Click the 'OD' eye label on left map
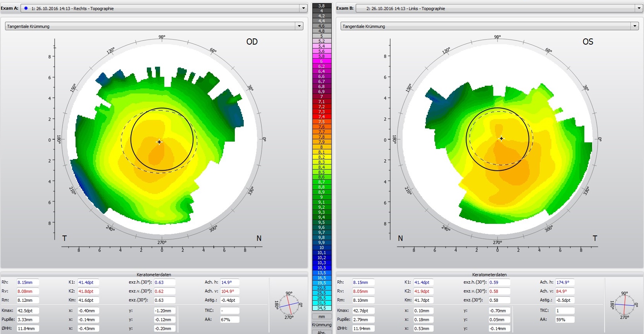 coord(252,42)
